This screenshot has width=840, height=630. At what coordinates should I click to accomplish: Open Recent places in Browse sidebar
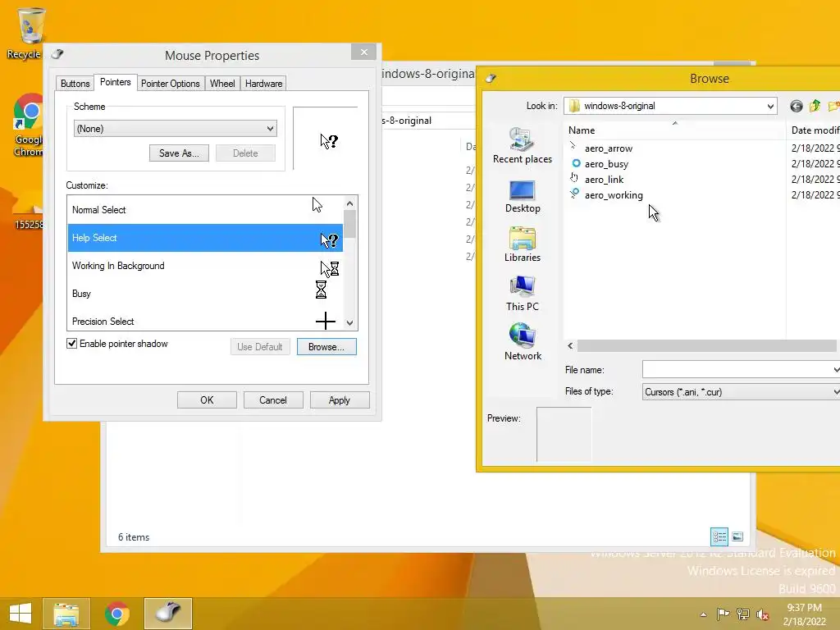click(523, 146)
